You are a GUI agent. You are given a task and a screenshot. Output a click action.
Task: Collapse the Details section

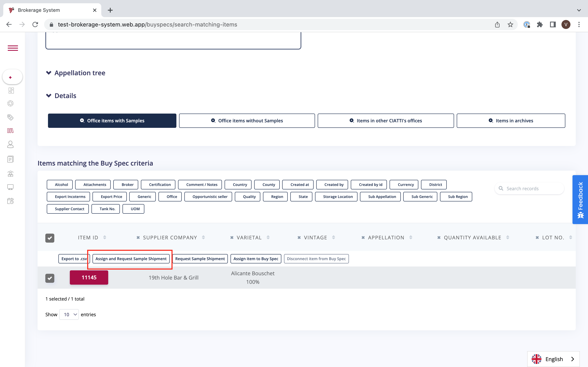click(49, 96)
